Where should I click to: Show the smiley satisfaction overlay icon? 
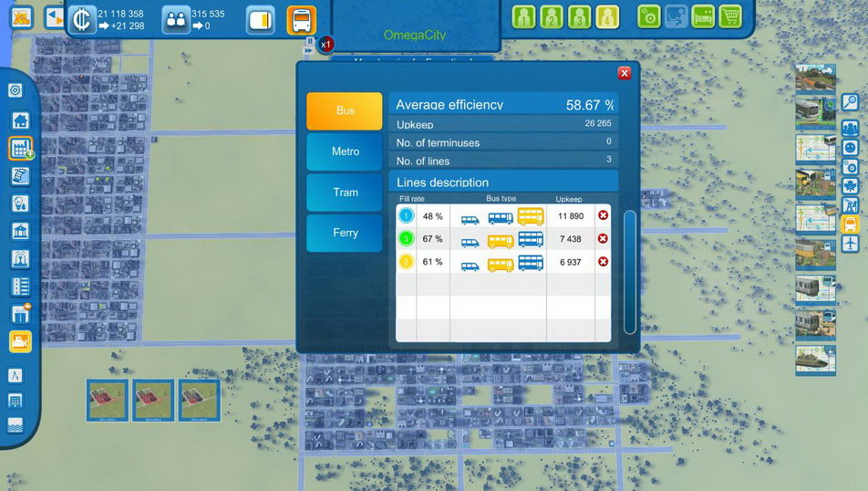click(851, 148)
